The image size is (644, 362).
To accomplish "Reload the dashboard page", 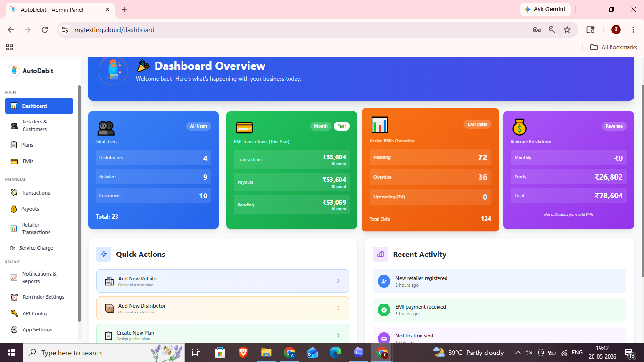I will pyautogui.click(x=45, y=30).
